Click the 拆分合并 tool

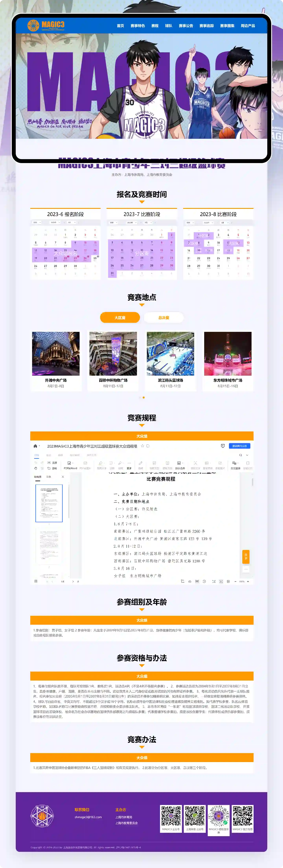pyautogui.click(x=180, y=465)
